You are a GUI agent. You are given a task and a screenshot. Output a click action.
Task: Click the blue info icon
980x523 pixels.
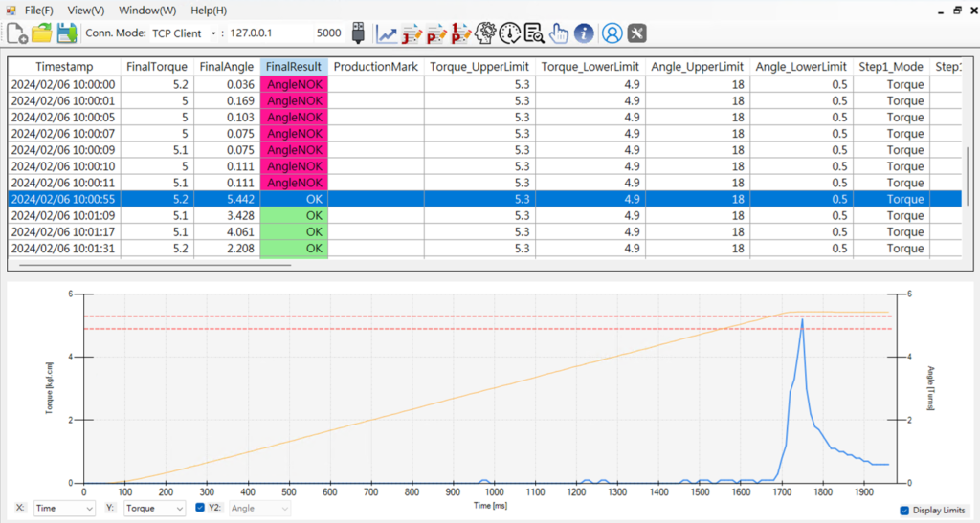(x=585, y=33)
